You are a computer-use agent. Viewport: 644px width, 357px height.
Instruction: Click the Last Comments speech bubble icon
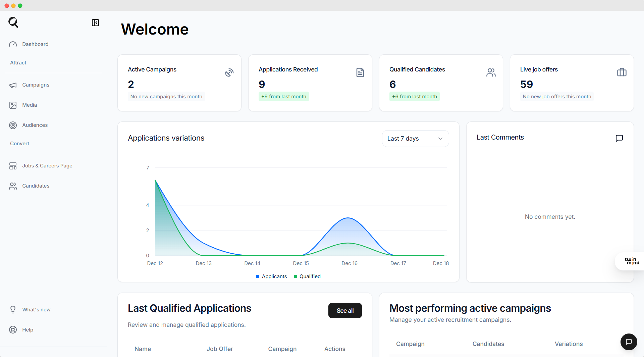tap(619, 138)
